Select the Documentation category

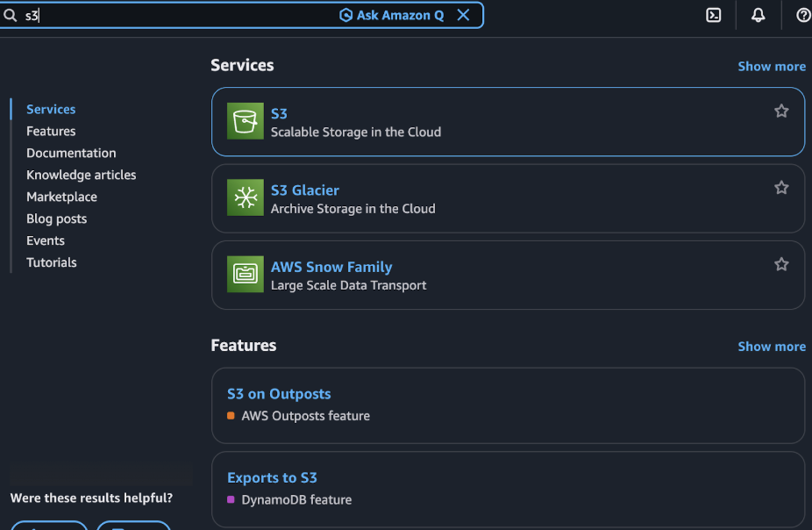point(71,153)
